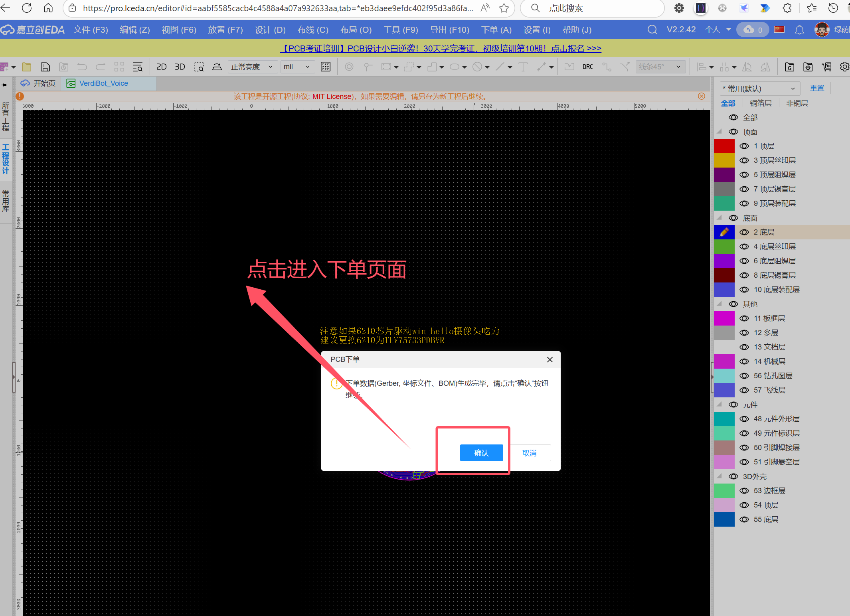This screenshot has width=850, height=616.
Task: Toggle the grid display icon
Action: (x=326, y=67)
